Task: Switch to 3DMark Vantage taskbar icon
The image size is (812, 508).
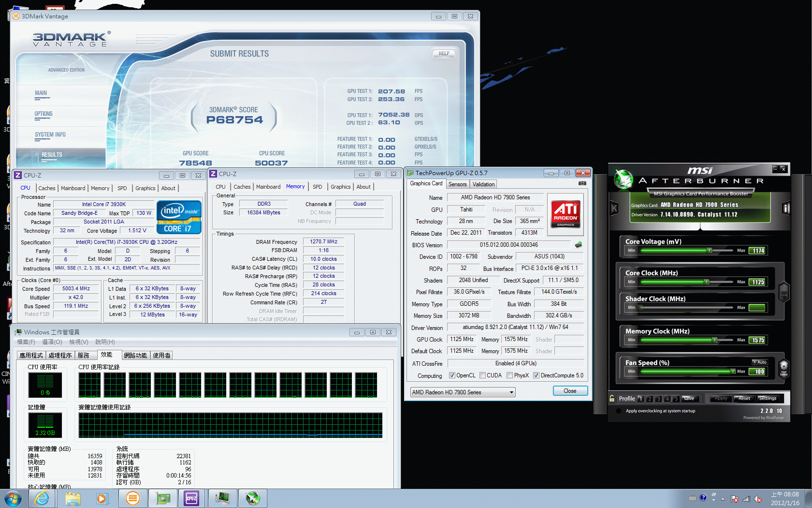Action: 132,498
